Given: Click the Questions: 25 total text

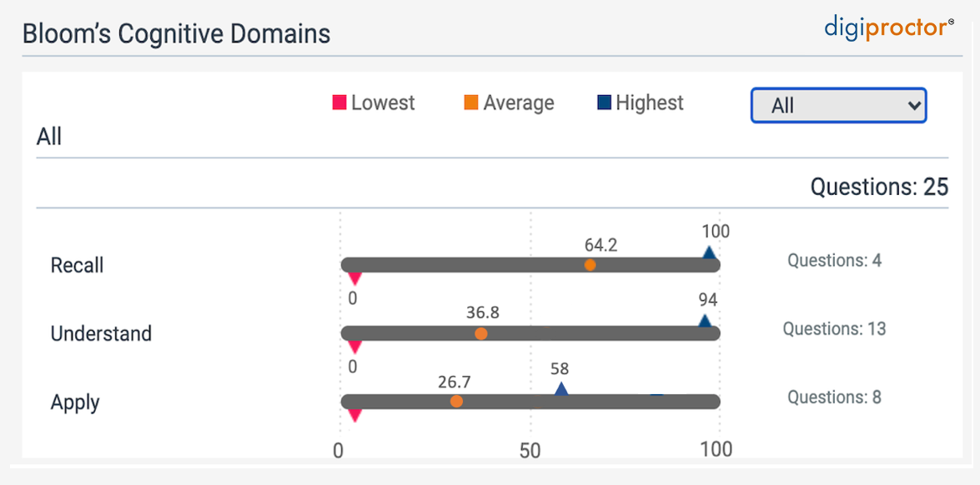Looking at the screenshot, I should click(x=879, y=187).
